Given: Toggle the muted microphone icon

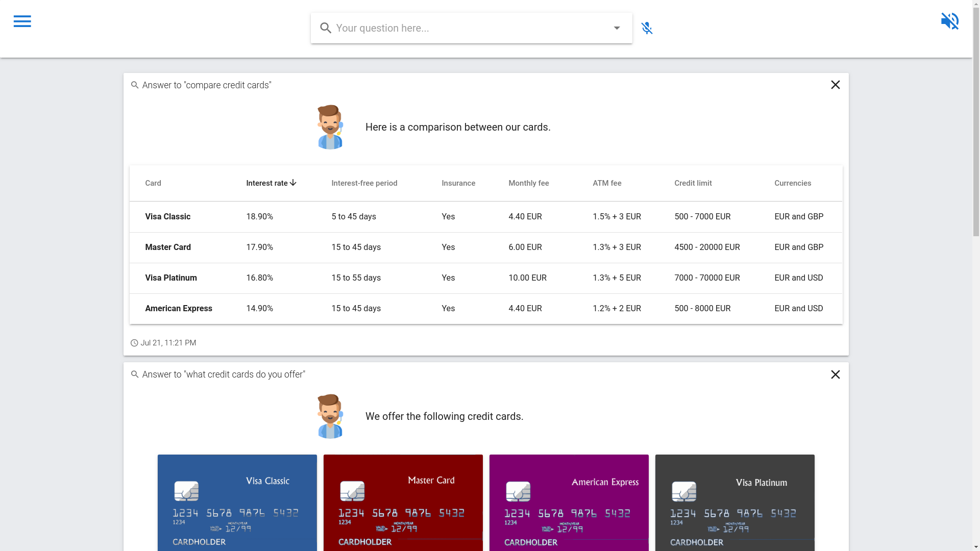Looking at the screenshot, I should click(647, 28).
